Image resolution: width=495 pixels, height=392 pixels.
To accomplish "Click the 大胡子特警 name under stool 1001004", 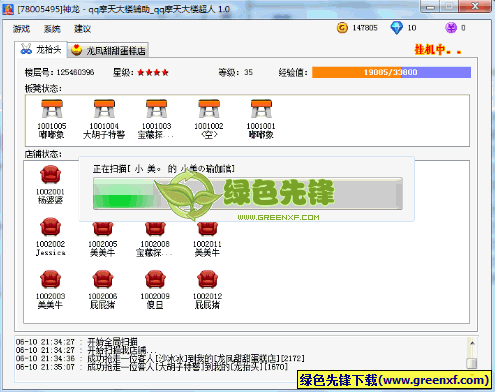I will [104, 135].
